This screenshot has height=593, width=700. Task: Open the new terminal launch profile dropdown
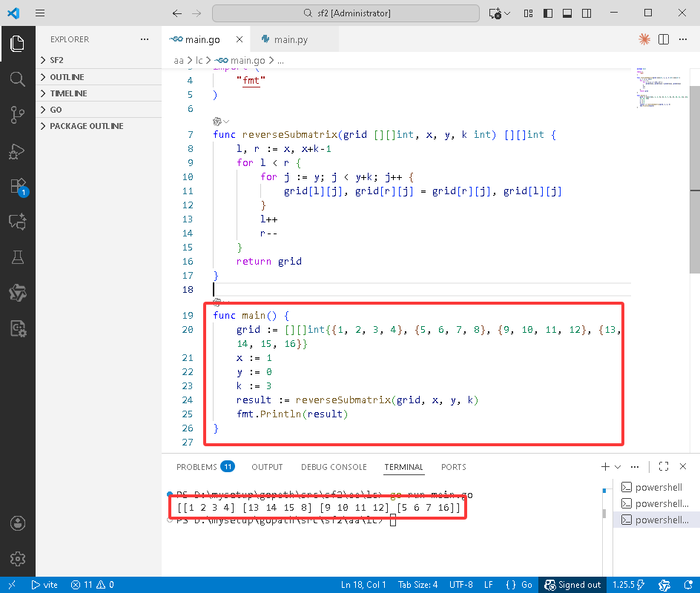pos(618,467)
